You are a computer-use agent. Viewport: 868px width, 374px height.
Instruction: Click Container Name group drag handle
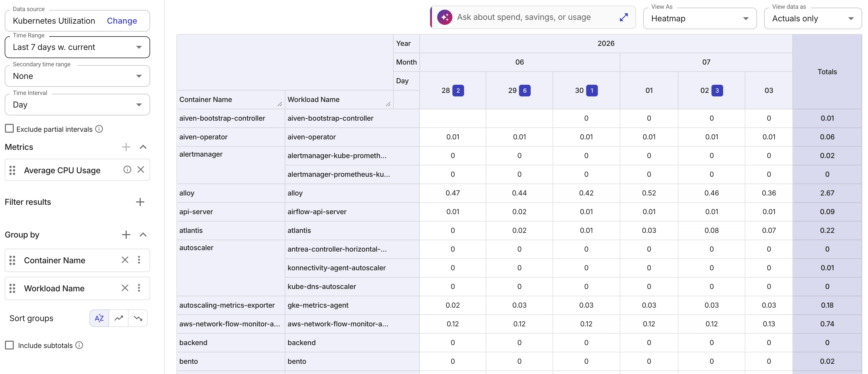click(x=13, y=260)
